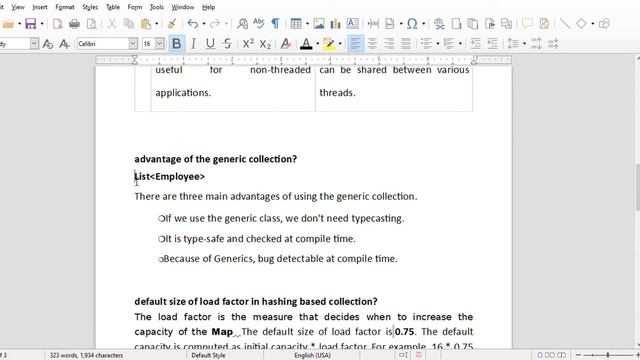Click Default Style in the status bar

pyautogui.click(x=208, y=355)
